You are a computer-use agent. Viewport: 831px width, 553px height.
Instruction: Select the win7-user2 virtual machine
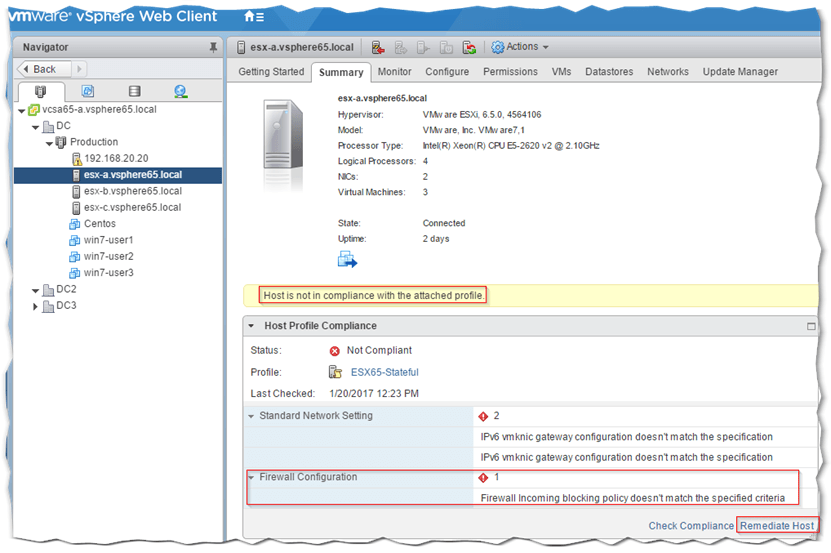pyautogui.click(x=108, y=257)
